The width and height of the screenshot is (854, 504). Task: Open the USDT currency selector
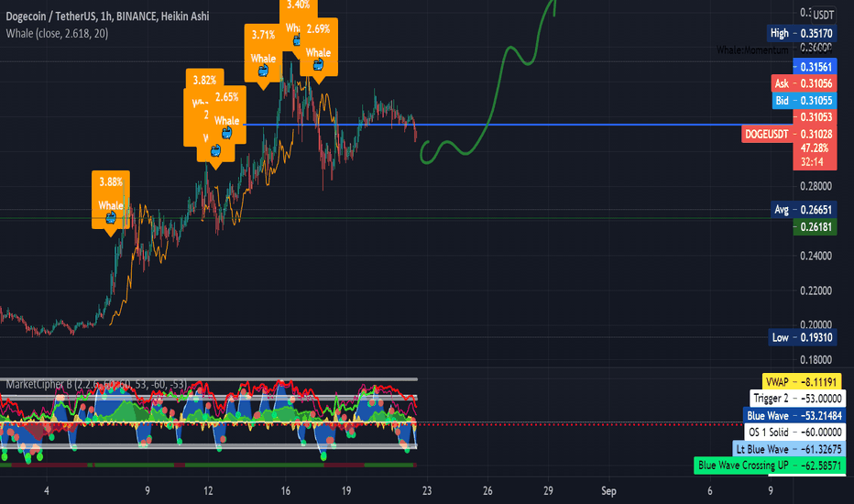coord(823,15)
